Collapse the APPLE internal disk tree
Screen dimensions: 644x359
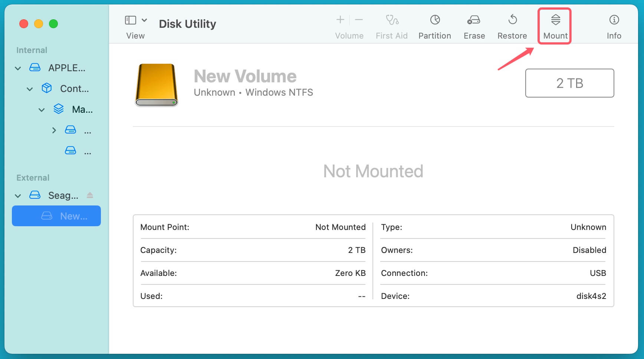coord(17,68)
